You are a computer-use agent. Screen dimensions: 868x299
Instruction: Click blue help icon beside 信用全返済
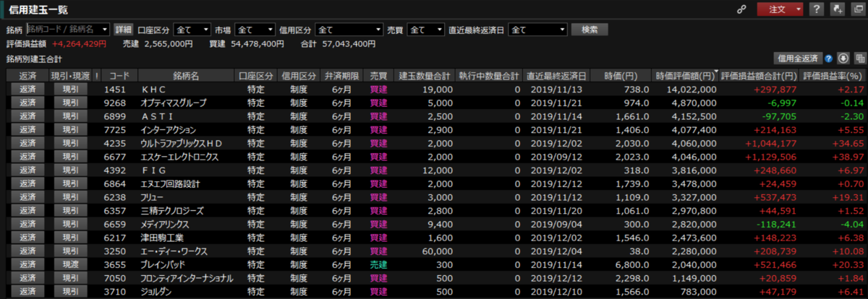tap(830, 58)
